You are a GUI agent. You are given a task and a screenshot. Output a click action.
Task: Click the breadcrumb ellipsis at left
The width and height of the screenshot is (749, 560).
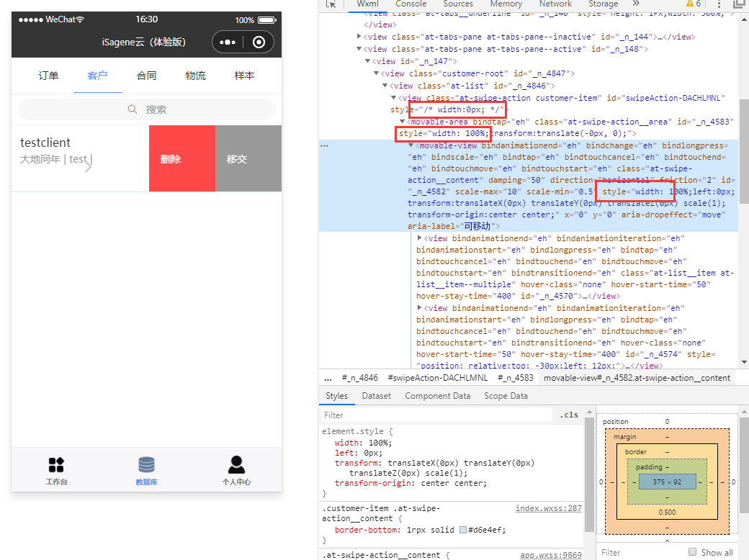pyautogui.click(x=328, y=378)
